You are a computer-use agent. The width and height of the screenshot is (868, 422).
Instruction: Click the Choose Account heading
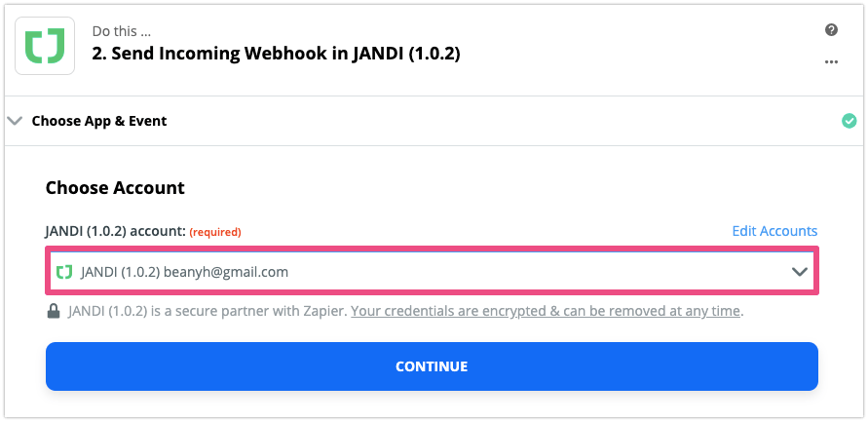coord(115,187)
